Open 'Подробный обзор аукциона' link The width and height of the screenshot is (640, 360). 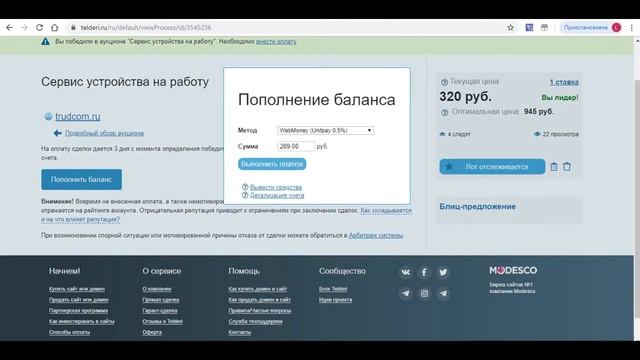pos(104,133)
